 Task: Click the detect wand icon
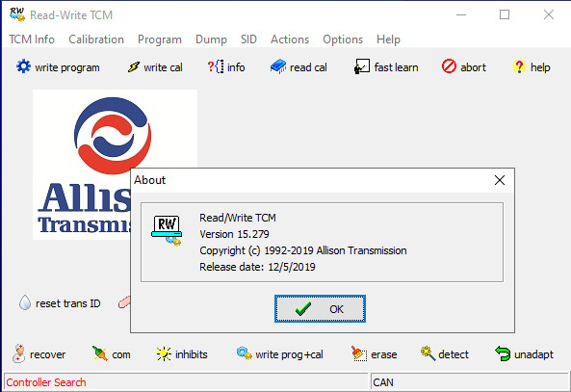(428, 353)
